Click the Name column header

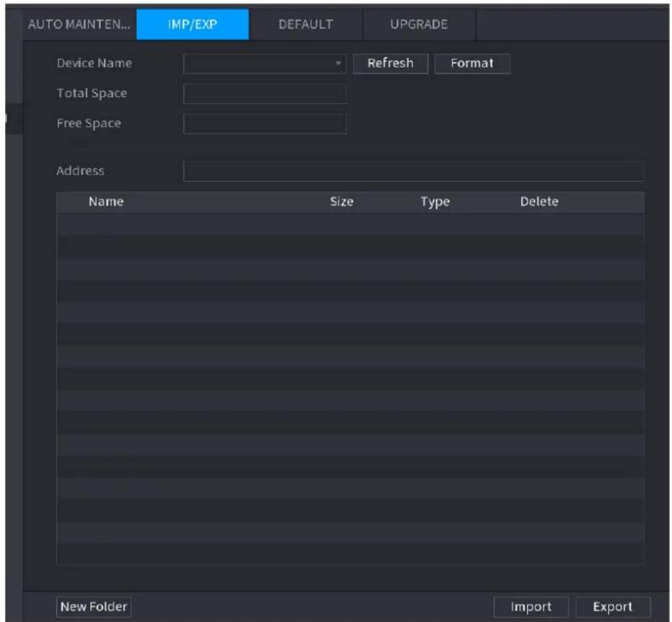(106, 202)
